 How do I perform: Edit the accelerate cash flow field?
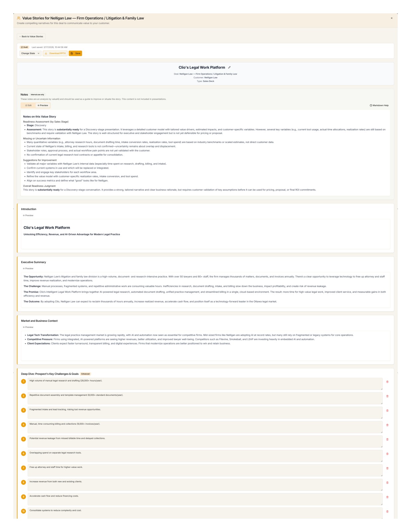pyautogui.click(x=205, y=499)
